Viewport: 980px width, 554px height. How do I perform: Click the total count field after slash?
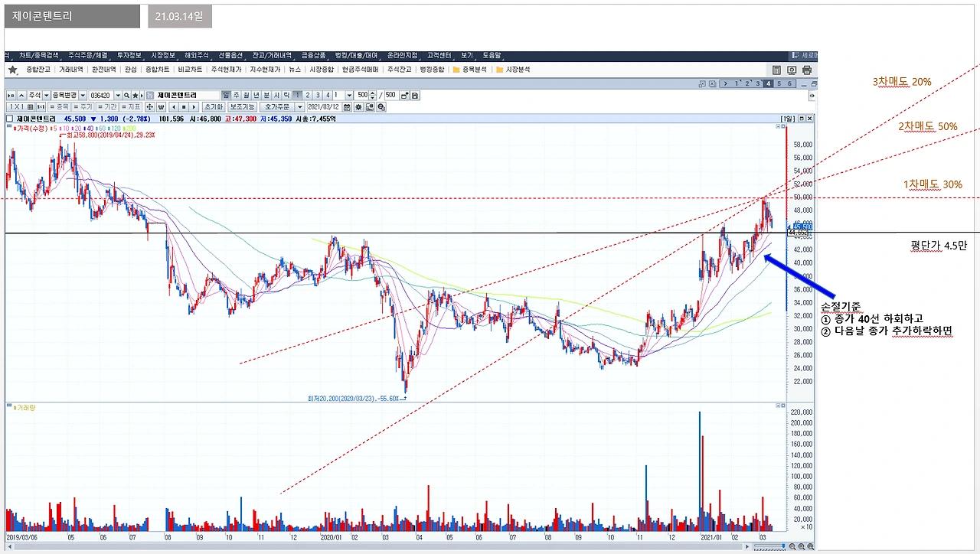(x=390, y=96)
